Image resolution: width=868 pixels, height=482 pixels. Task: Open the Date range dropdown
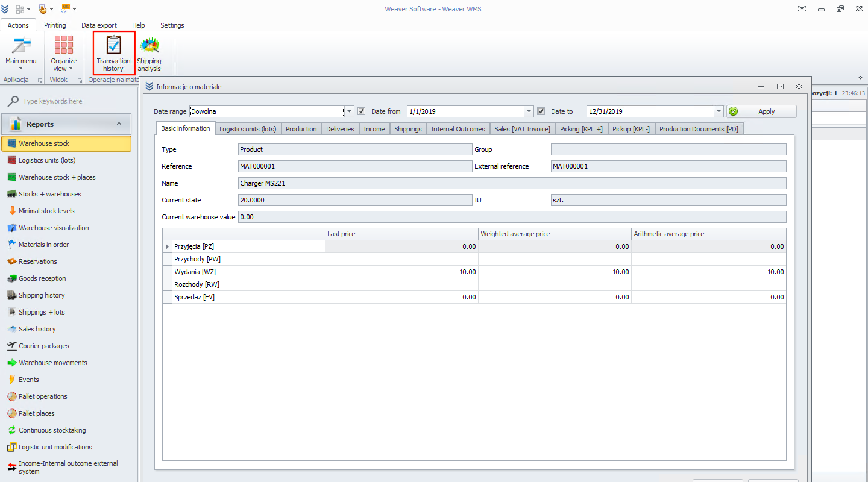(350, 111)
